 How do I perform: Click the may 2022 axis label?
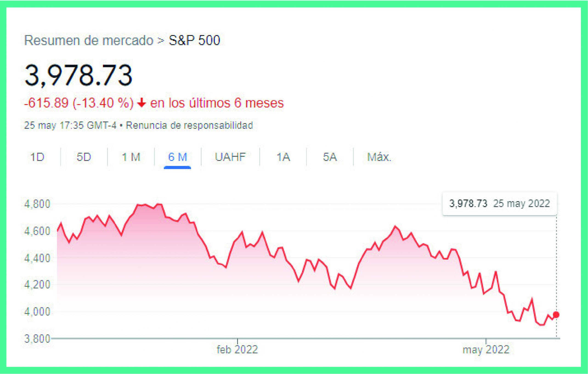pyautogui.click(x=486, y=350)
